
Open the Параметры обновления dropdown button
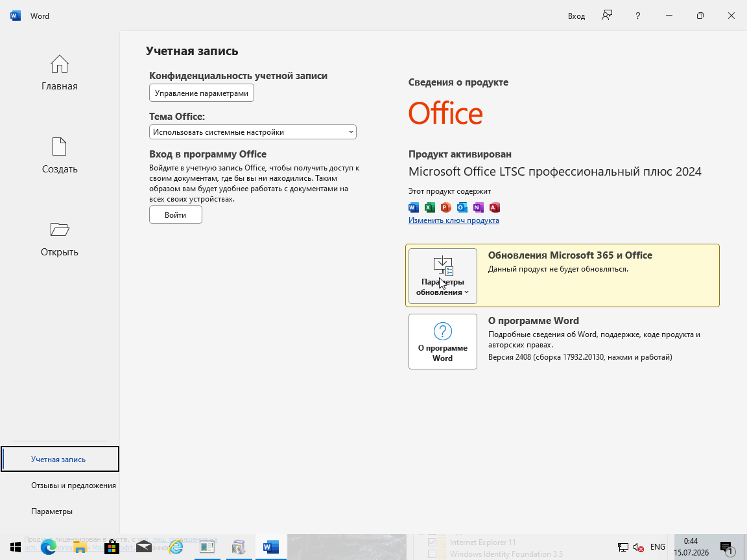[x=443, y=275]
